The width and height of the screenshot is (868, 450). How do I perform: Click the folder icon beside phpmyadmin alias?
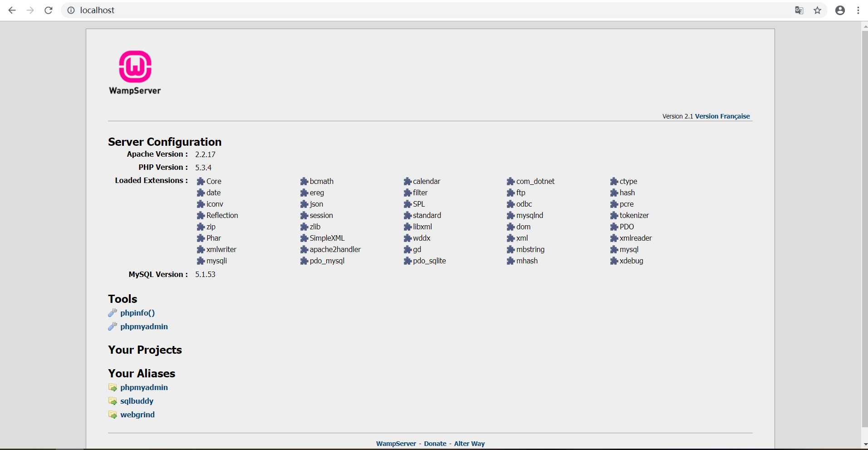click(113, 387)
